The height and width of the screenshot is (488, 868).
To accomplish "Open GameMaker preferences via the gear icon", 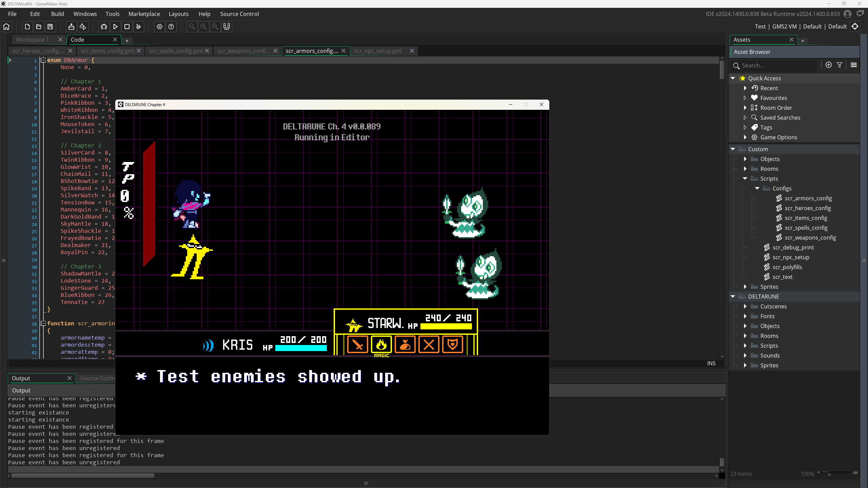I will click(x=159, y=26).
